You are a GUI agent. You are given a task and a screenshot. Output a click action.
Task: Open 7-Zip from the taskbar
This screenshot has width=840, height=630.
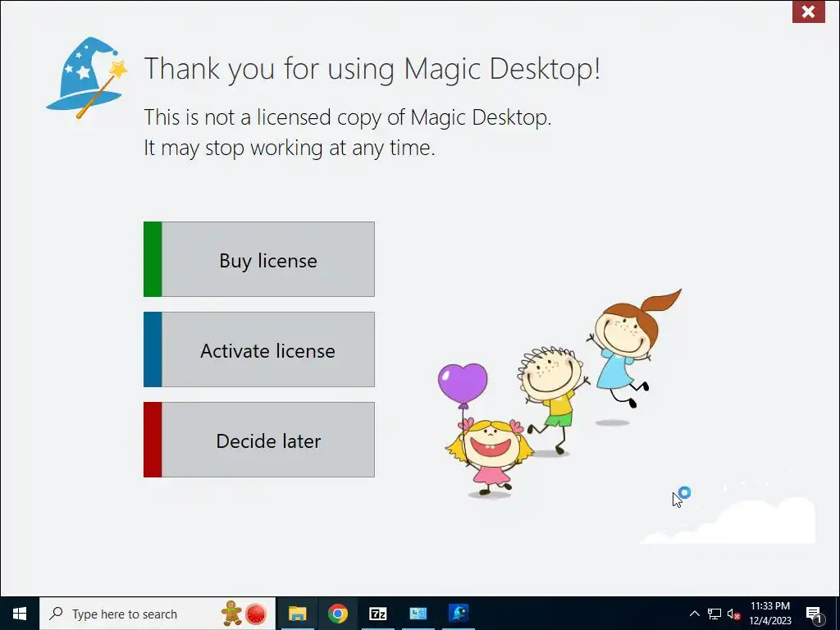377,614
